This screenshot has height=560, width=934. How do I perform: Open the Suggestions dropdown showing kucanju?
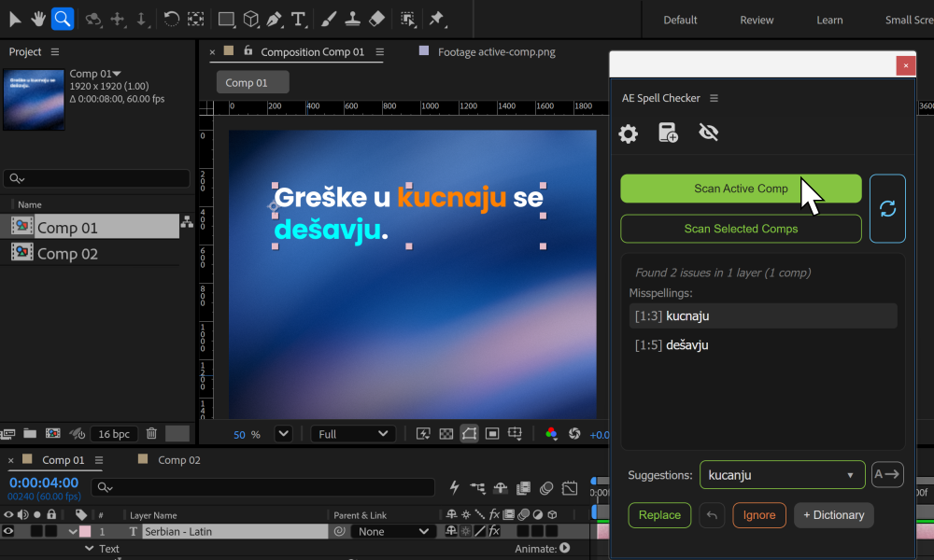coord(782,475)
